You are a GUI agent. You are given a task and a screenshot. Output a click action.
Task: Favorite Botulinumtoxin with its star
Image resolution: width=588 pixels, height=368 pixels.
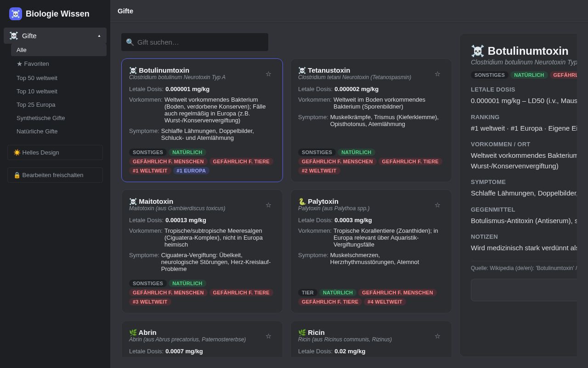pyautogui.click(x=268, y=74)
